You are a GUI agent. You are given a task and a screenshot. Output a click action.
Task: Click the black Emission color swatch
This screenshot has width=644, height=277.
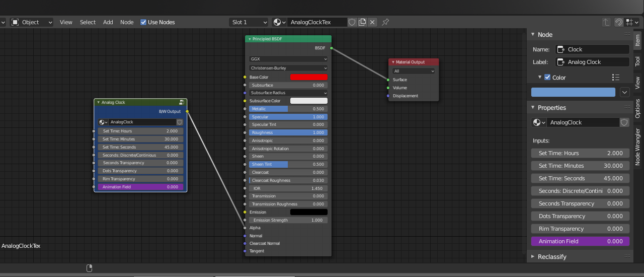click(309, 212)
